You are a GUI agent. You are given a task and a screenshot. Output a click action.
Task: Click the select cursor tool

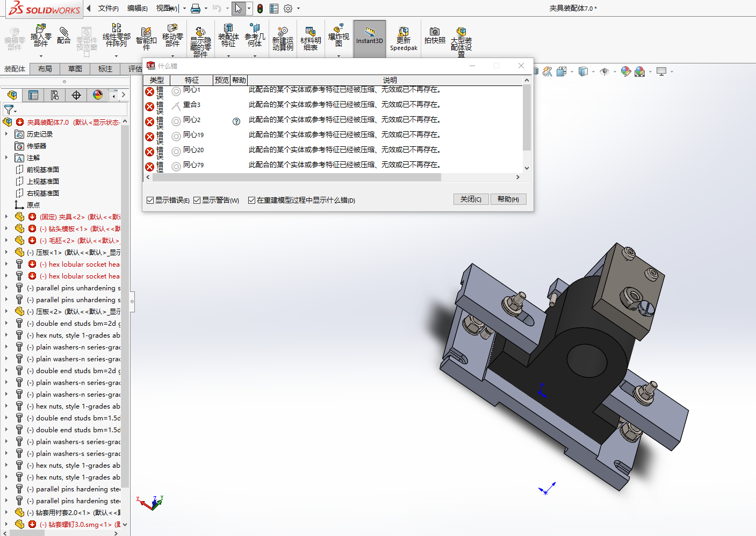[239, 9]
